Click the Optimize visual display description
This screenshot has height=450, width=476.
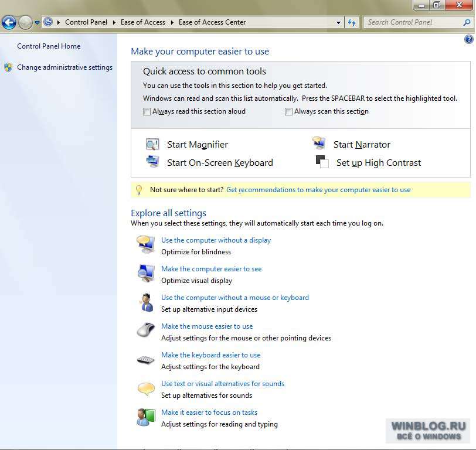(x=197, y=281)
